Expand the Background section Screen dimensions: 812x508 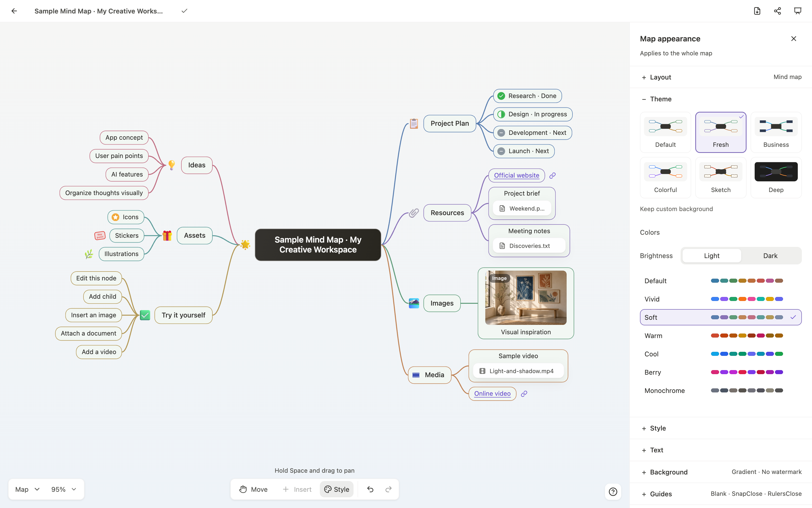pos(720,472)
